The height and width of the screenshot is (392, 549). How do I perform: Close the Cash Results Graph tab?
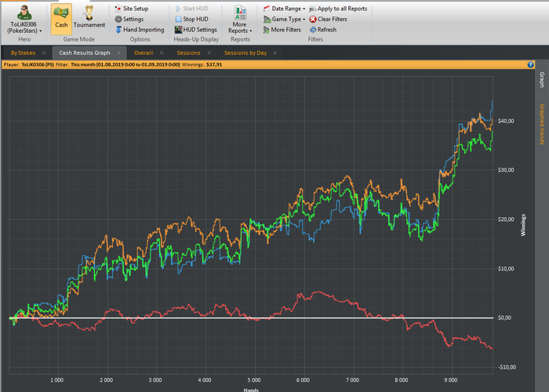(x=118, y=53)
